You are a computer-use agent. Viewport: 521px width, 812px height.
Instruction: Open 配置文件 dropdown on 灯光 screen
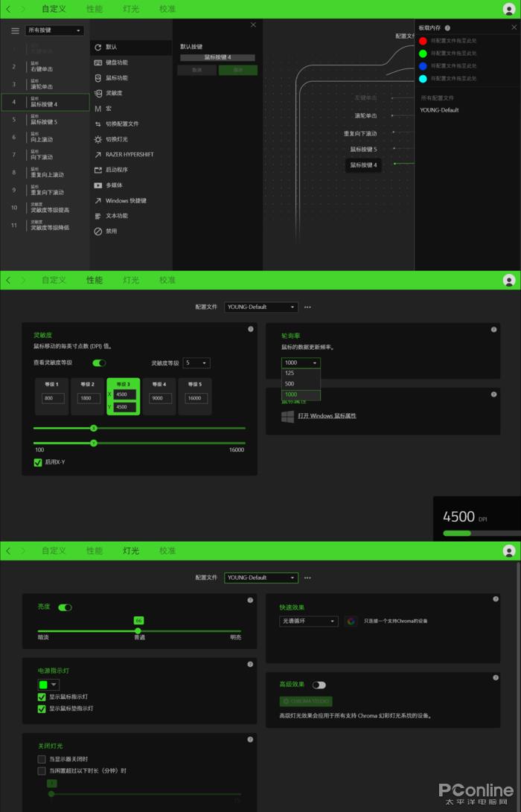[261, 578]
